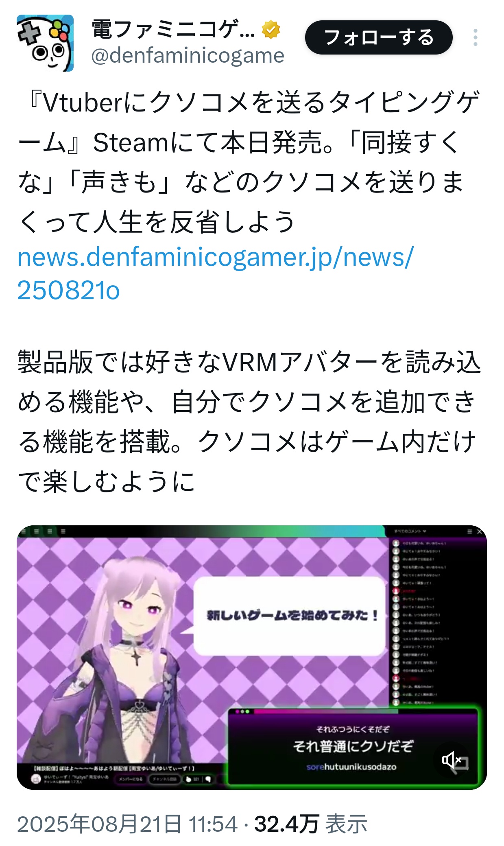The image size is (504, 846).
Task: Toggle the チャンネル登録 subscribe pill
Action: [x=164, y=779]
